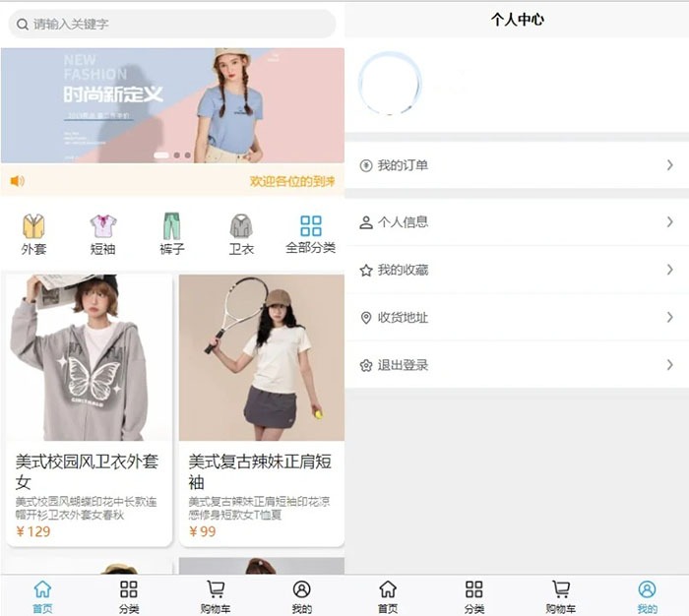This screenshot has width=689, height=616.
Task: Select the 短袖 short-sleeve category icon
Action: point(103,226)
